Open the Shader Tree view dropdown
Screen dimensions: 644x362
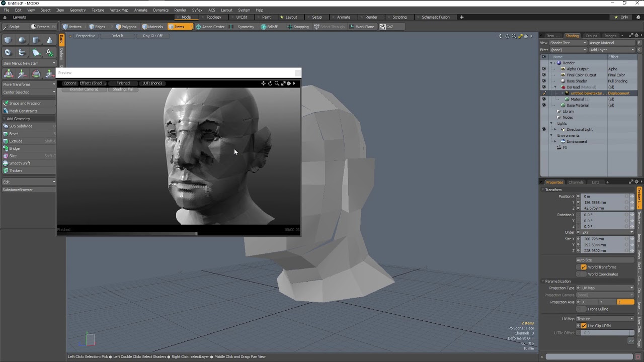[x=568, y=43]
